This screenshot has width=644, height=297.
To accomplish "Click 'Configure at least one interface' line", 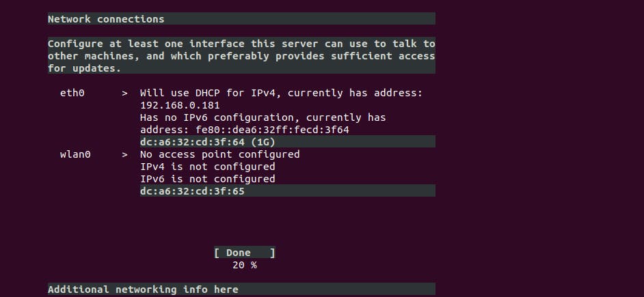I will click(x=241, y=44).
